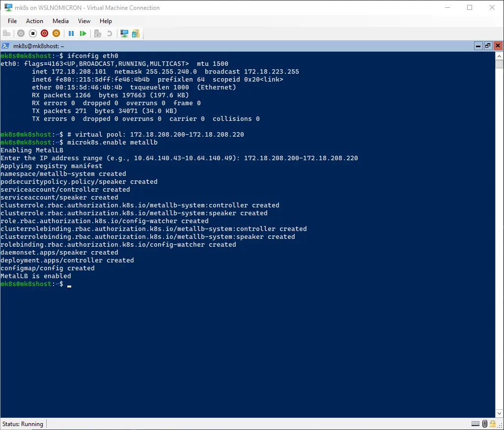The height and width of the screenshot is (430, 504).
Task: Click the Share/USB devices toolbar icon
Action: 136,33
